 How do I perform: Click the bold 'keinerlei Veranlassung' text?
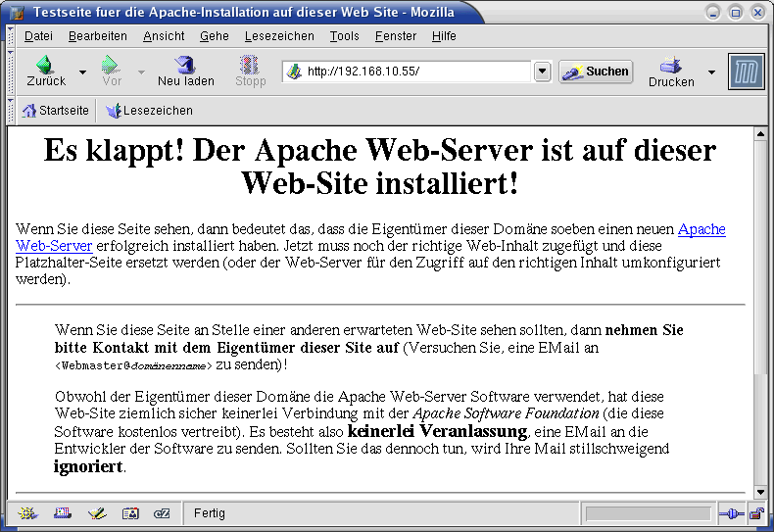pyautogui.click(x=437, y=431)
